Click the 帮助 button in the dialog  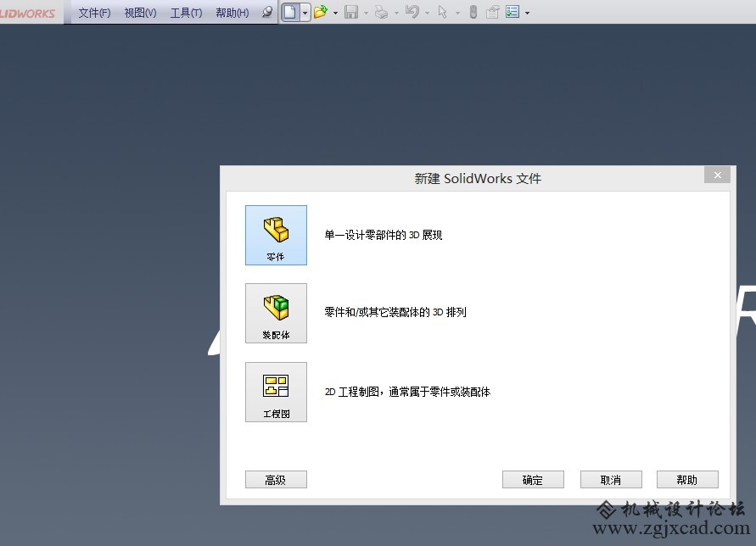[x=687, y=480]
